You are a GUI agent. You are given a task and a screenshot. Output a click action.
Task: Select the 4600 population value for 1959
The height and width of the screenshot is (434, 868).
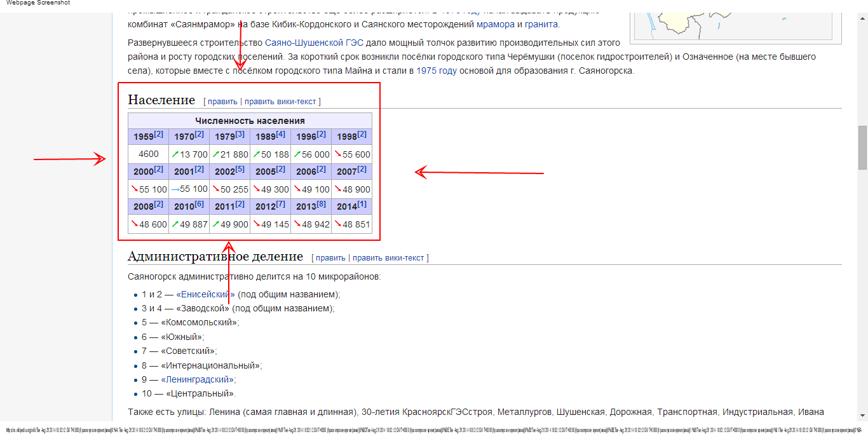point(149,154)
